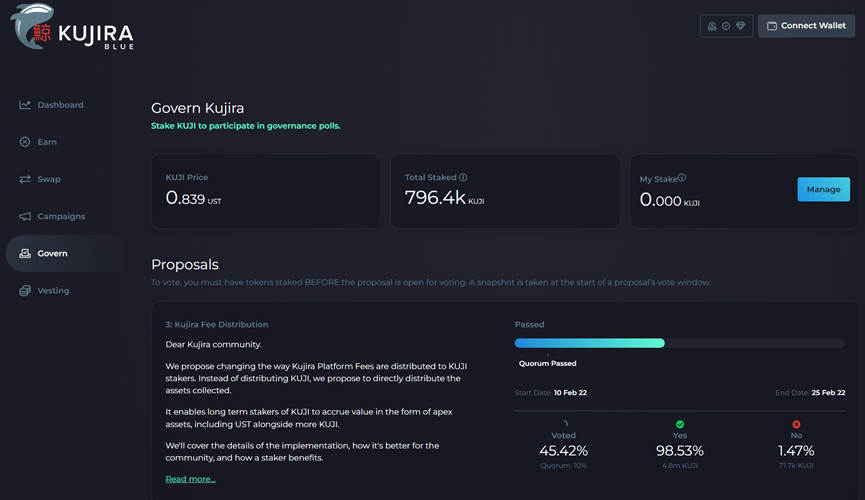Viewport: 865px width, 500px height.
Task: Click the "Govern Kujira" page heading
Action: pos(197,108)
